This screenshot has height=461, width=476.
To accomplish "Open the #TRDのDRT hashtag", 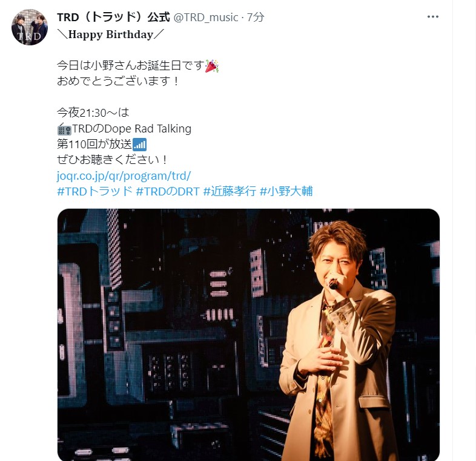I will [x=168, y=192].
